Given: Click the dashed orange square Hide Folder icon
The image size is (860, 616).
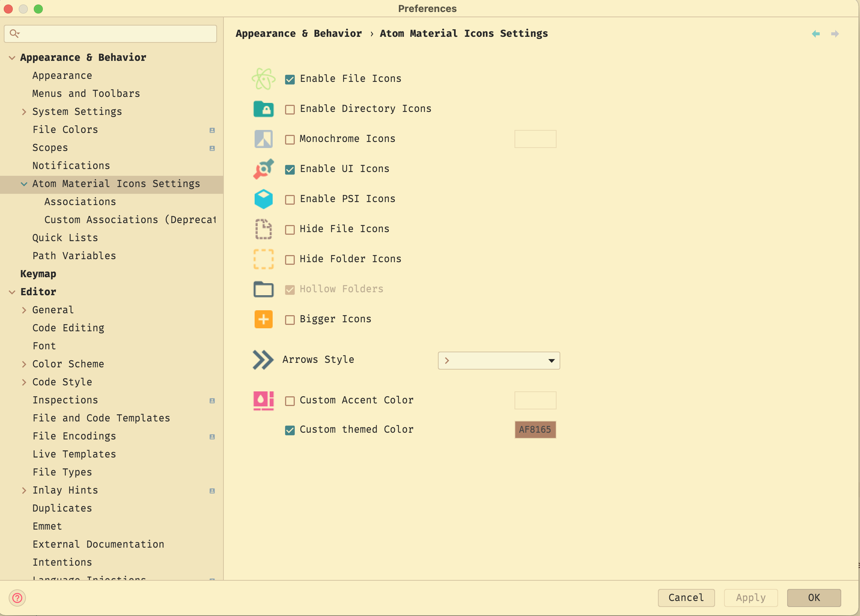Looking at the screenshot, I should 264,259.
